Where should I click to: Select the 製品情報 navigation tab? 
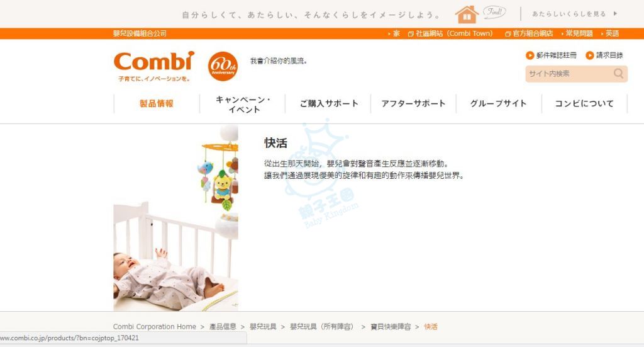[157, 104]
